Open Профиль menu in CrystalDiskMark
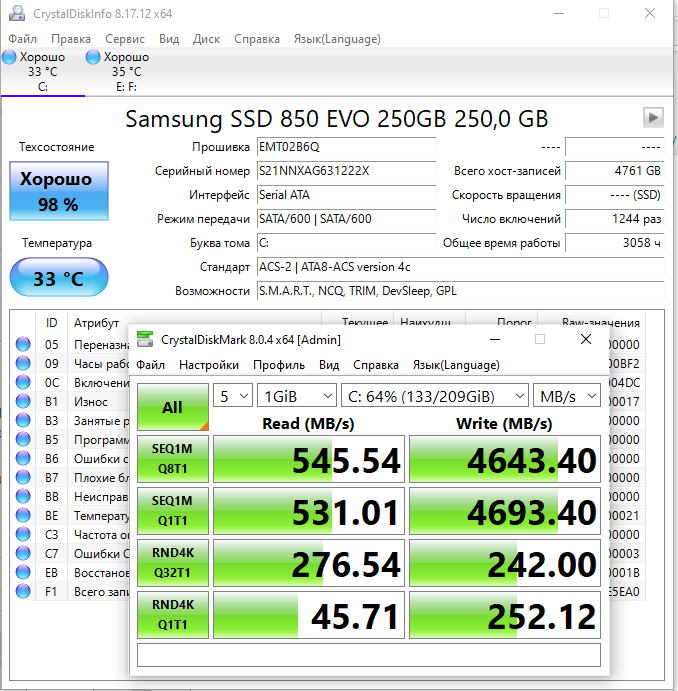The width and height of the screenshot is (678, 691). tap(279, 365)
